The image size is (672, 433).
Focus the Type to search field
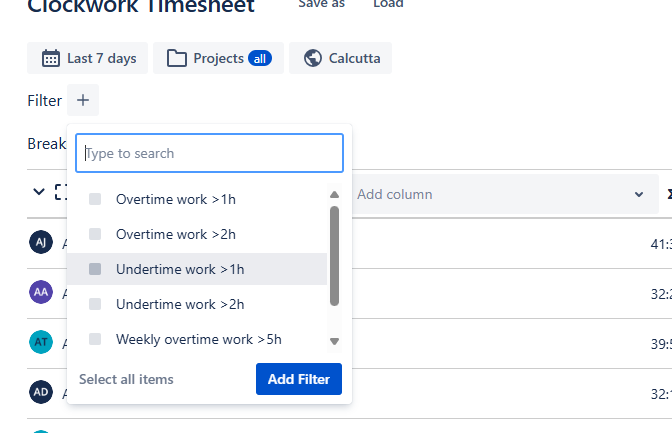(x=210, y=153)
